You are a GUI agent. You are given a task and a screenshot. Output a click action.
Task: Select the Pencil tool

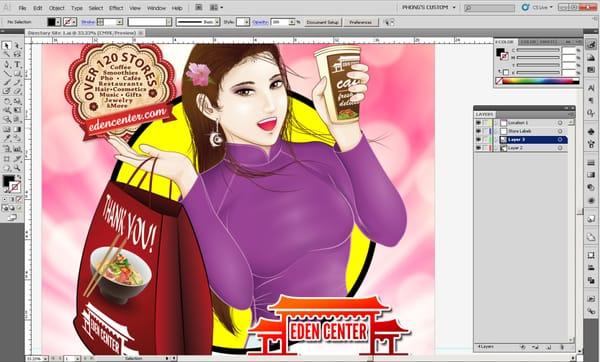17,82
